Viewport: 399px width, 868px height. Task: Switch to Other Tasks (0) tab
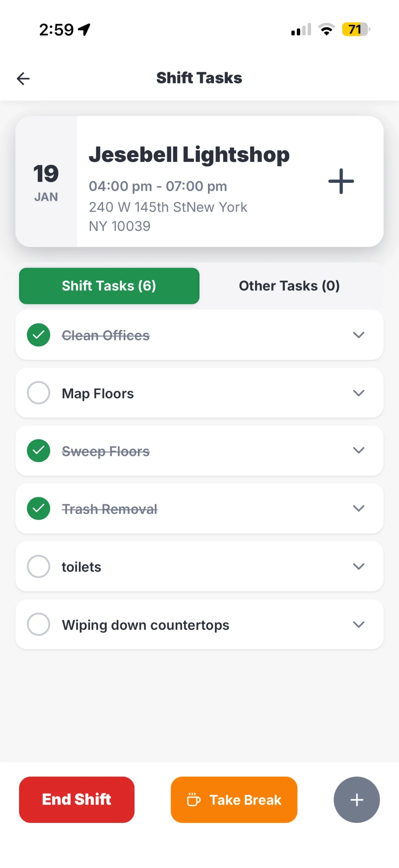289,286
